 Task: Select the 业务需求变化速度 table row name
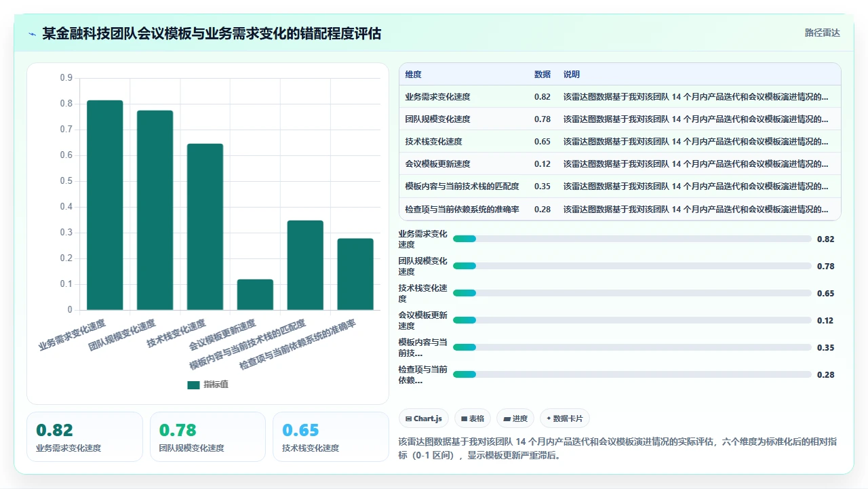coord(437,96)
